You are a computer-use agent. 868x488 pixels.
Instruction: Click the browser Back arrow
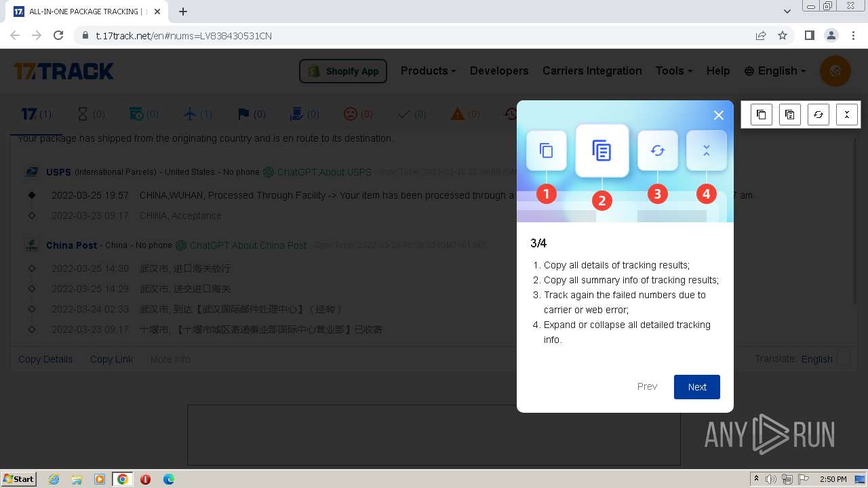(x=15, y=35)
